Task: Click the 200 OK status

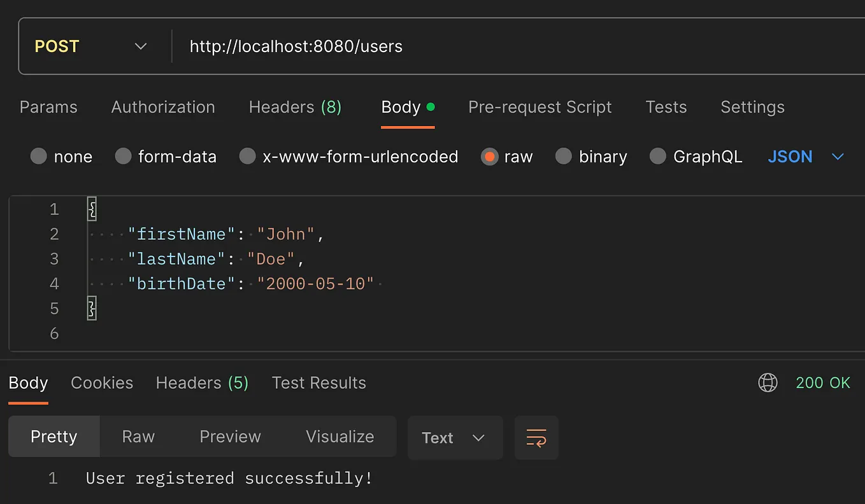Action: pos(823,382)
